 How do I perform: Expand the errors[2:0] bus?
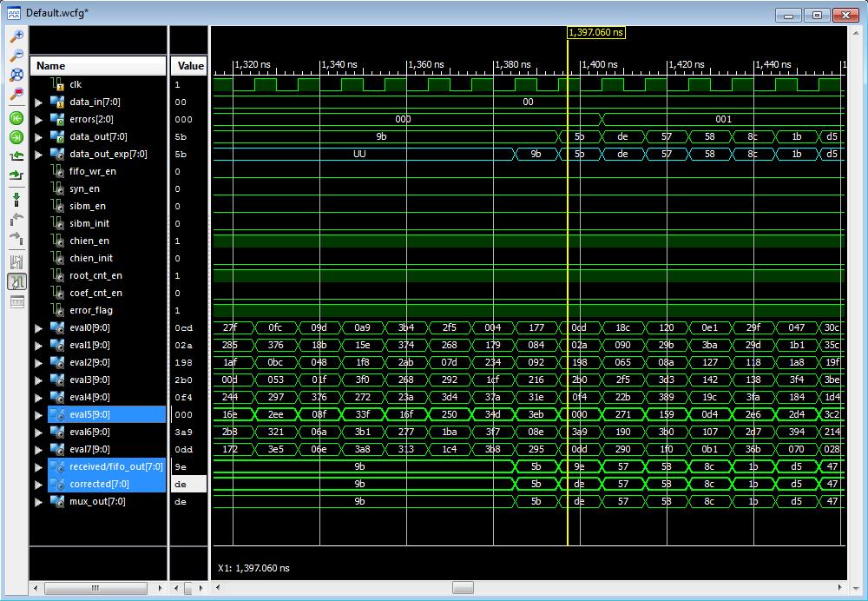[x=38, y=120]
